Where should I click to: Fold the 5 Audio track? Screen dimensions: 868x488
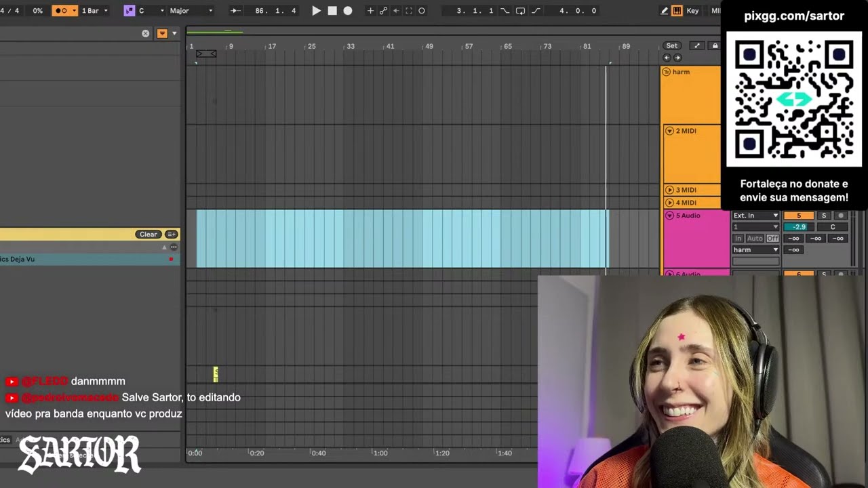point(669,216)
